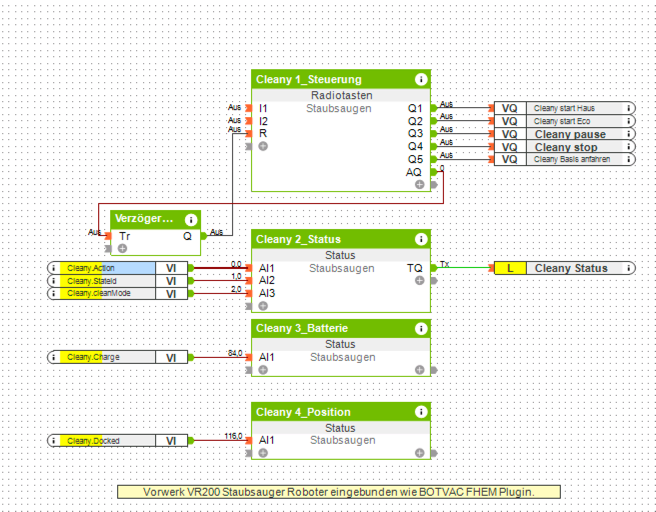The width and height of the screenshot is (656, 512).
Task: Add input via plus on Verzöger... block
Action: click(122, 248)
